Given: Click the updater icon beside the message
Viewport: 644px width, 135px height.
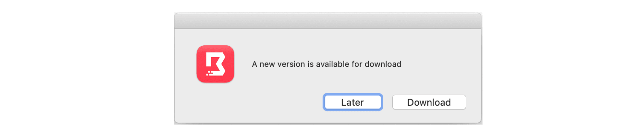Looking at the screenshot, I should (x=215, y=64).
